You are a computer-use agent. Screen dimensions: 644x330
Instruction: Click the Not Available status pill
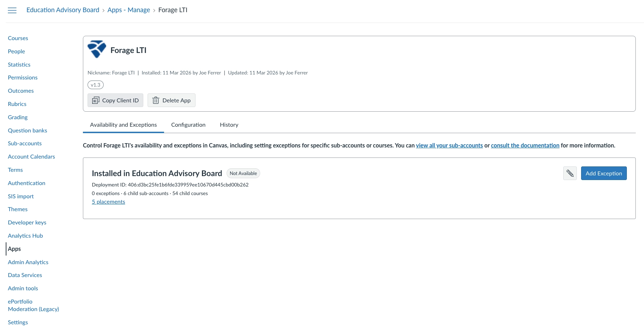(x=243, y=173)
